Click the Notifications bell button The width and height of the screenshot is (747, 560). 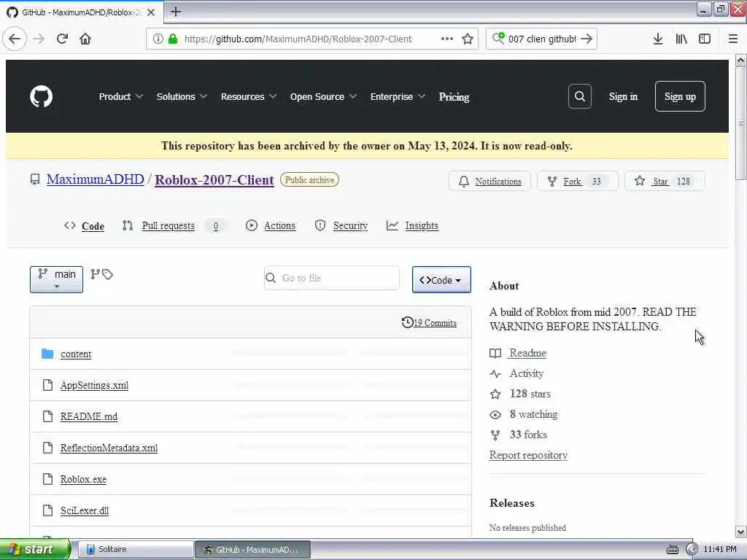click(489, 181)
